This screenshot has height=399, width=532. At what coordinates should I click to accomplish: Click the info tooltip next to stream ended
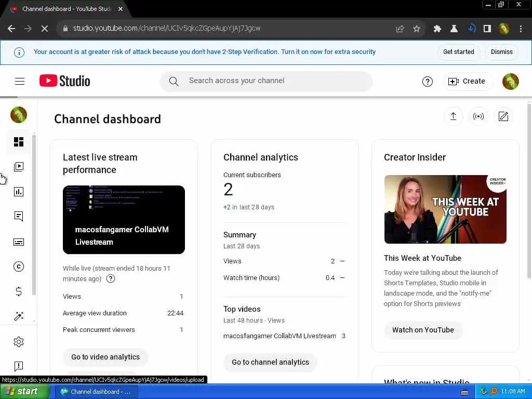coord(111,278)
